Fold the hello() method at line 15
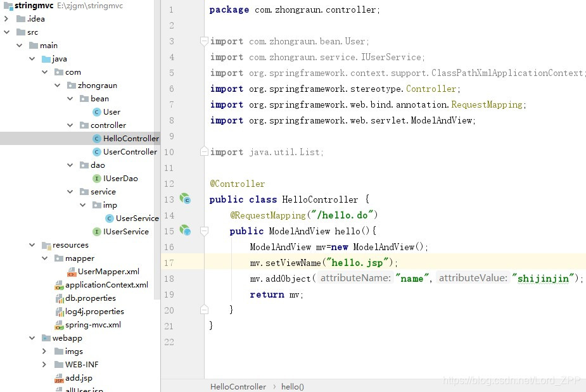Image resolution: width=586 pixels, height=392 pixels. pyautogui.click(x=204, y=231)
